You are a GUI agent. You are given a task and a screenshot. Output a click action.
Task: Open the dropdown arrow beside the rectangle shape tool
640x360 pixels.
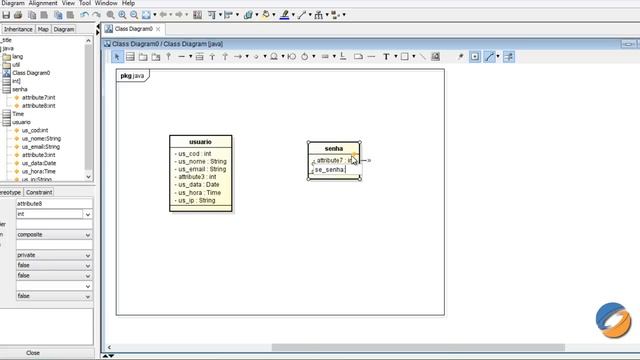[413, 57]
